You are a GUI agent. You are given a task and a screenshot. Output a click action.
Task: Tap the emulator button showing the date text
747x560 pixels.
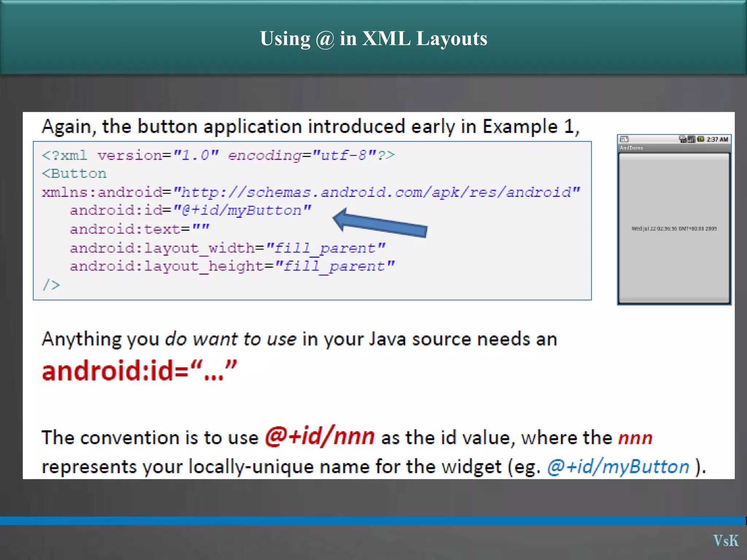click(674, 229)
